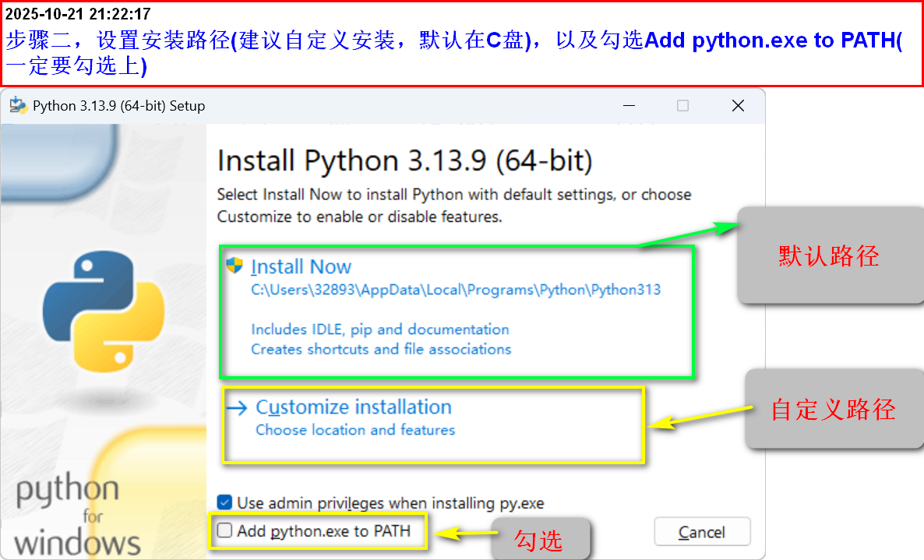Choose Customize installation
Viewport: 924px width, 560px height.
tap(354, 407)
